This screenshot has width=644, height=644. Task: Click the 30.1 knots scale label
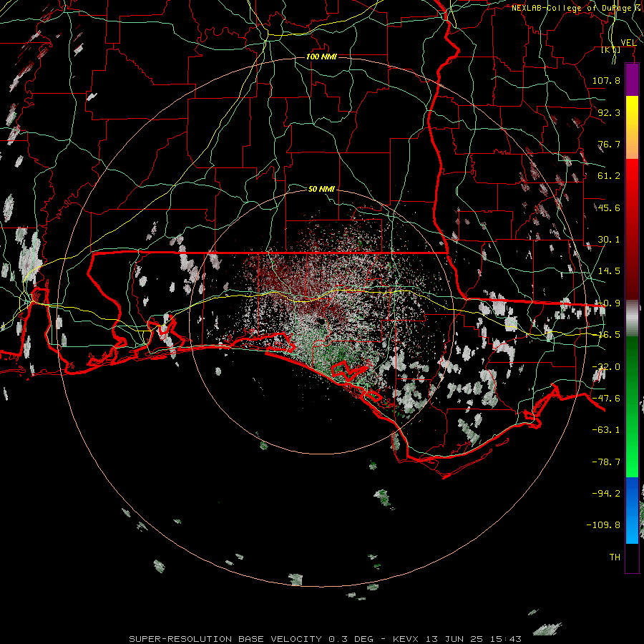(609, 240)
